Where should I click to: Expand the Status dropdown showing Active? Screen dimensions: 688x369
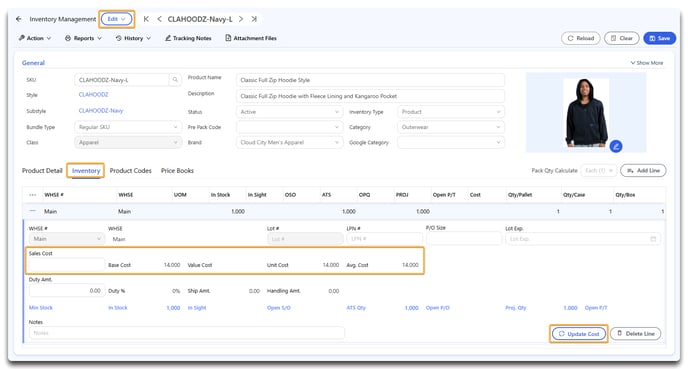click(290, 112)
